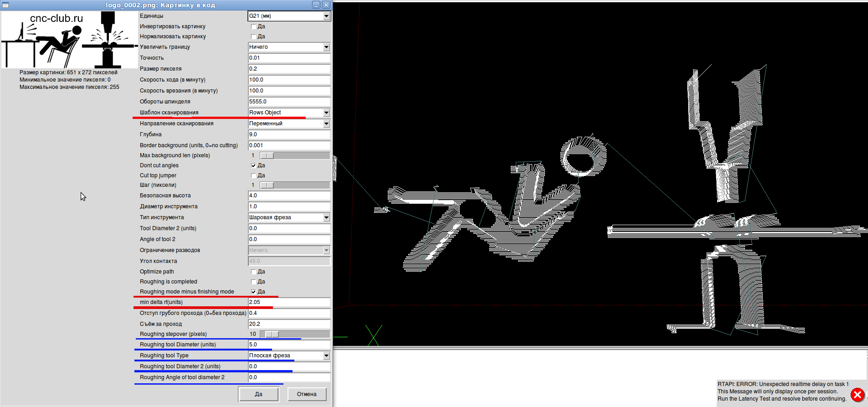Close the image-to-code dialog window
This screenshot has width=868, height=407.
tap(326, 5)
